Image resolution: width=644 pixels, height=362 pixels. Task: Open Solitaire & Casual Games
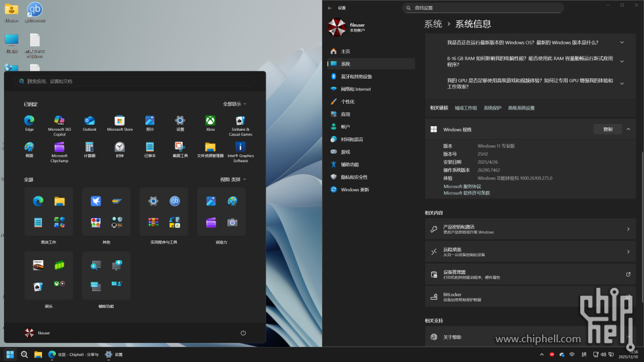click(x=241, y=125)
